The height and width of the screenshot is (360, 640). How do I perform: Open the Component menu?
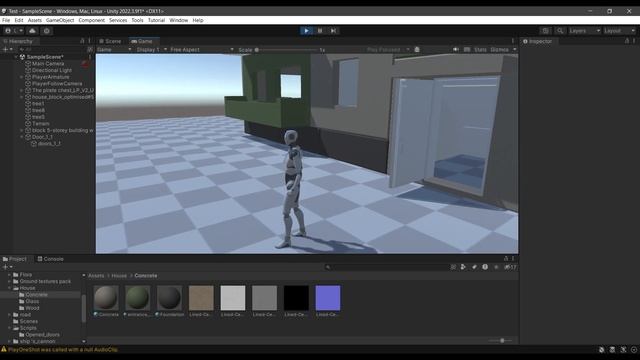click(91, 20)
